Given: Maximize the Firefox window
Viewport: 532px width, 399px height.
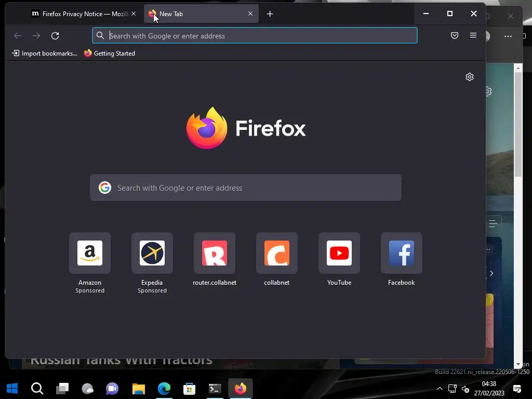Looking at the screenshot, I should click(450, 14).
